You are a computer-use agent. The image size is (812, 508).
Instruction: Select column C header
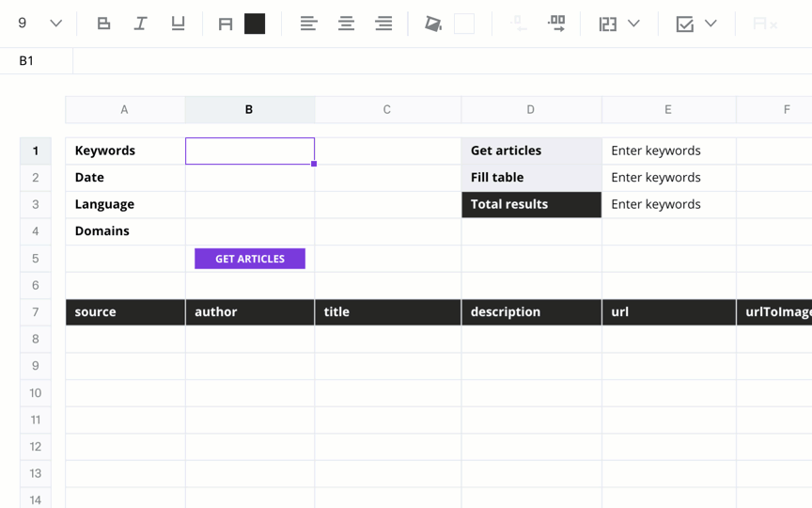point(387,109)
